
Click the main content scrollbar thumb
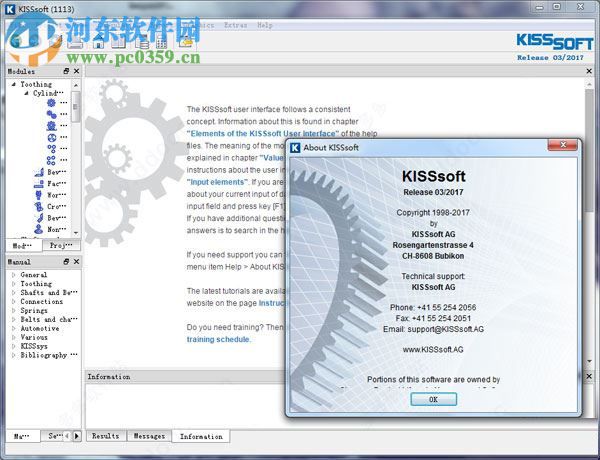[x=590, y=150]
